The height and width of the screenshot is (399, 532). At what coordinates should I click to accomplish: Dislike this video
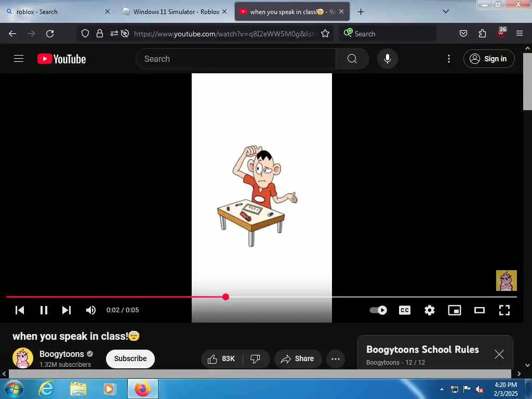(x=255, y=358)
